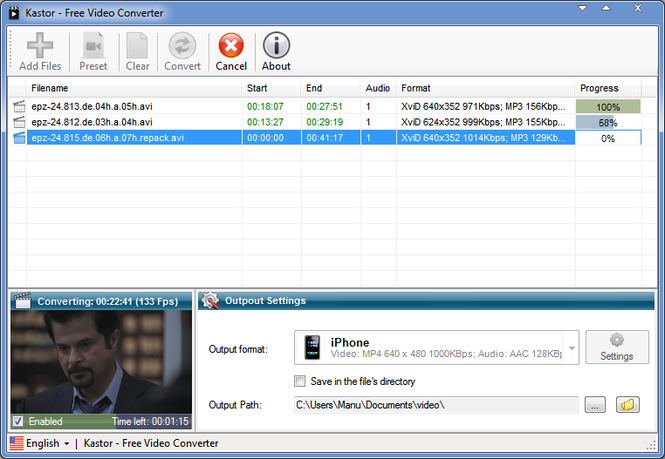Open the Settings button
Viewport: 665px width, 459px height.
pyautogui.click(x=617, y=347)
